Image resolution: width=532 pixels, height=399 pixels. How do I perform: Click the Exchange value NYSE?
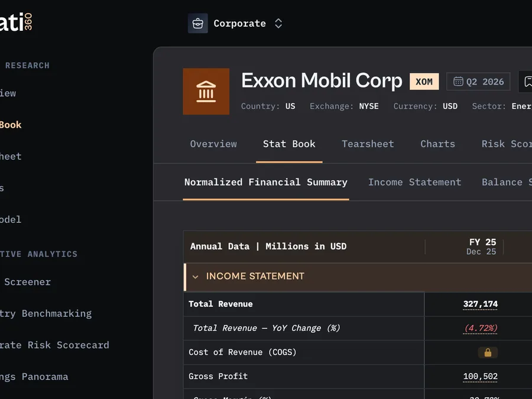(369, 106)
